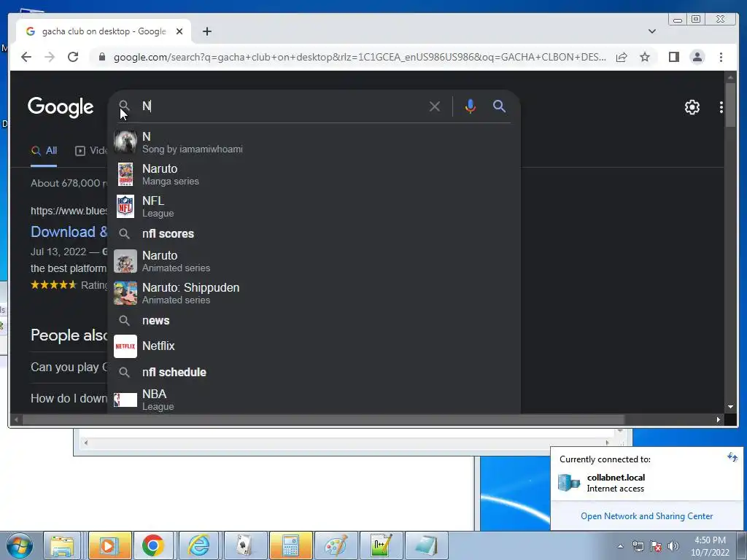Choose suggestion 'N' Song by iamamiwhoami

pos(314,142)
